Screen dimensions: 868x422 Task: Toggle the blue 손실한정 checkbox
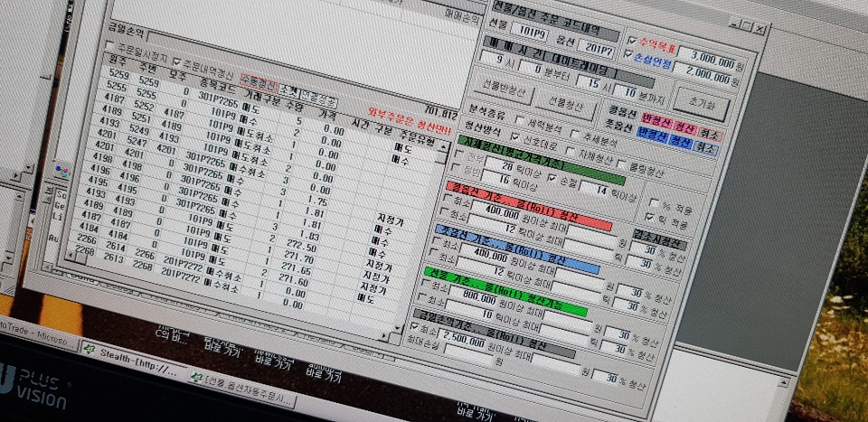pos(627,53)
